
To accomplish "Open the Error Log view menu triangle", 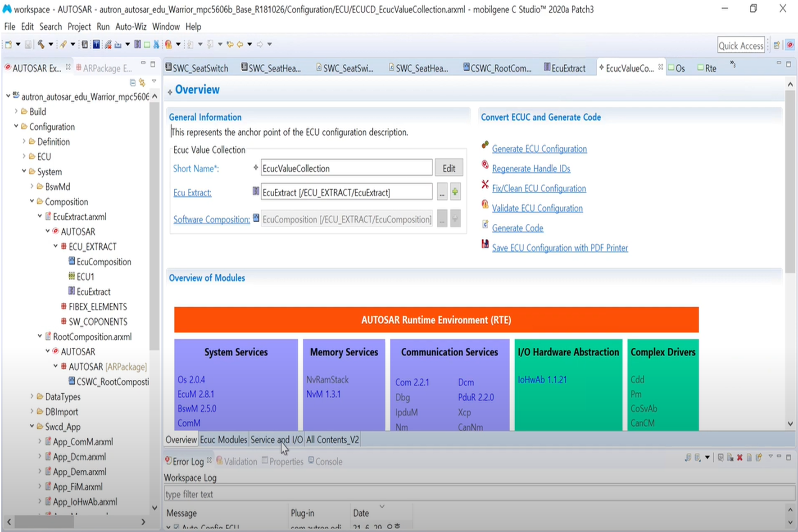I will click(771, 457).
